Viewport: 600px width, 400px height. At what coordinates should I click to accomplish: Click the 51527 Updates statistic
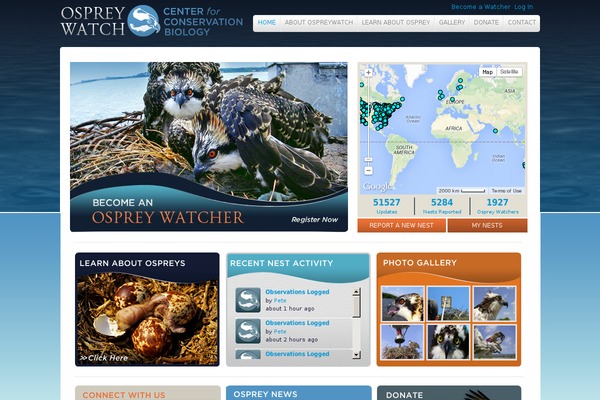point(386,206)
